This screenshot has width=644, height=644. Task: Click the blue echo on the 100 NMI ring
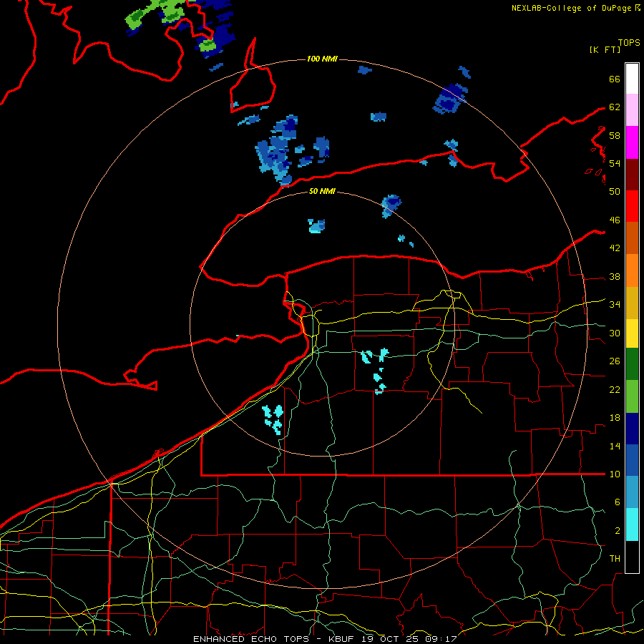450,99
